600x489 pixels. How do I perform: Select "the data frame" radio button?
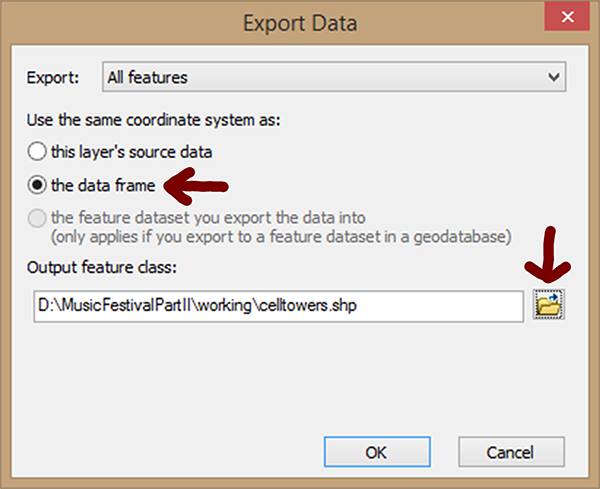pos(37,185)
